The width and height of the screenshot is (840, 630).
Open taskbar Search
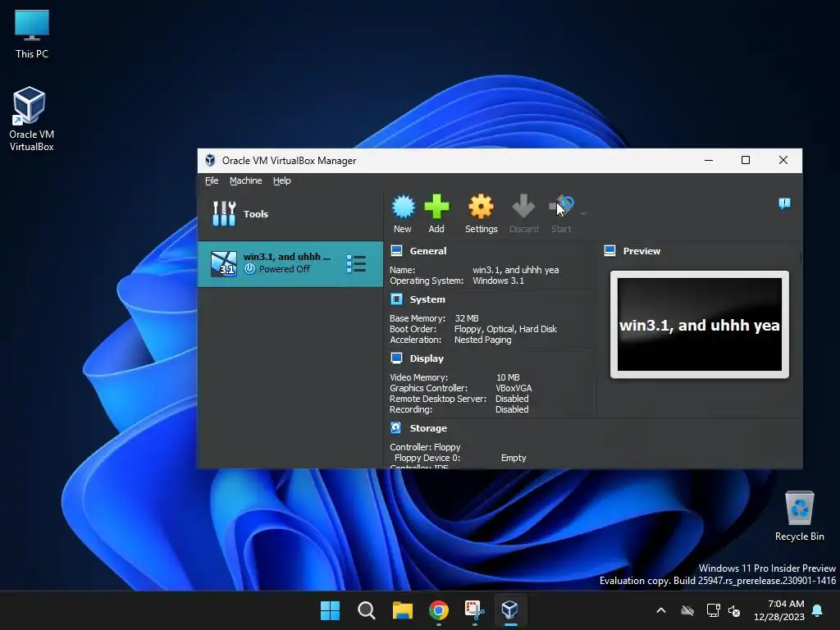(367, 610)
